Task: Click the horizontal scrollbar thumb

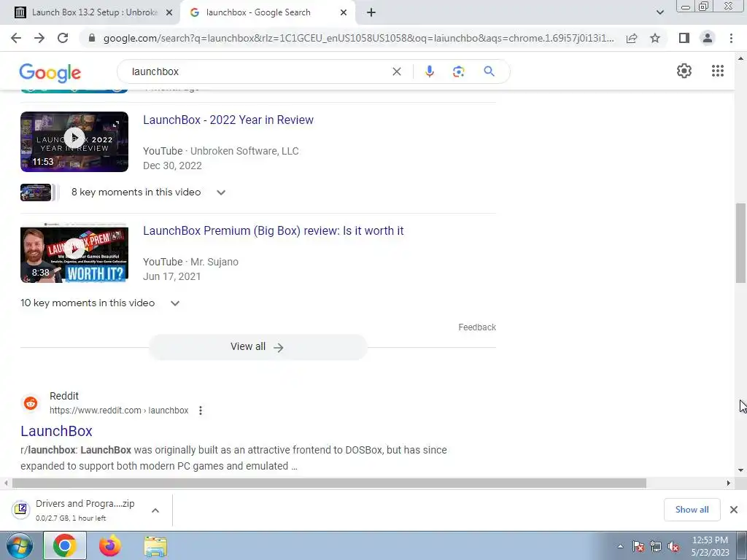Action: coord(329,483)
